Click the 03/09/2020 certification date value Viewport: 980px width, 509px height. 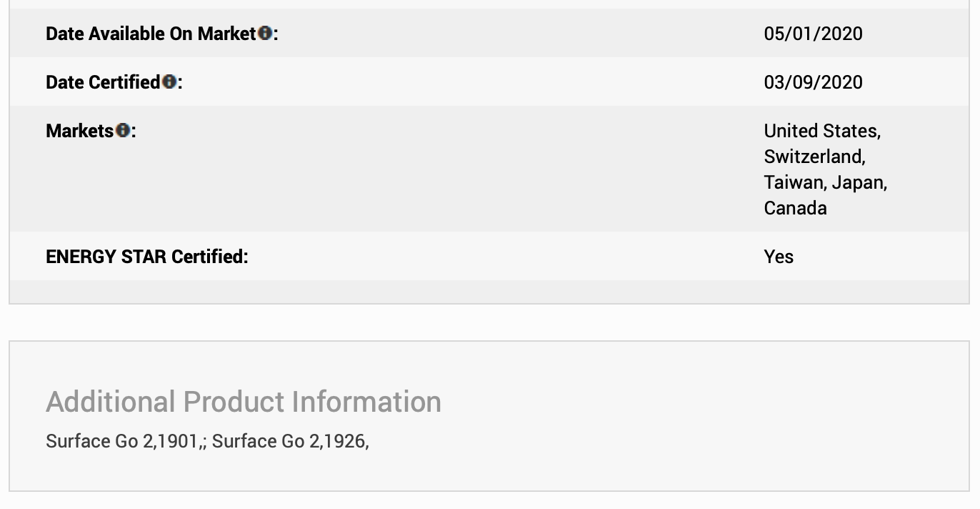click(813, 82)
